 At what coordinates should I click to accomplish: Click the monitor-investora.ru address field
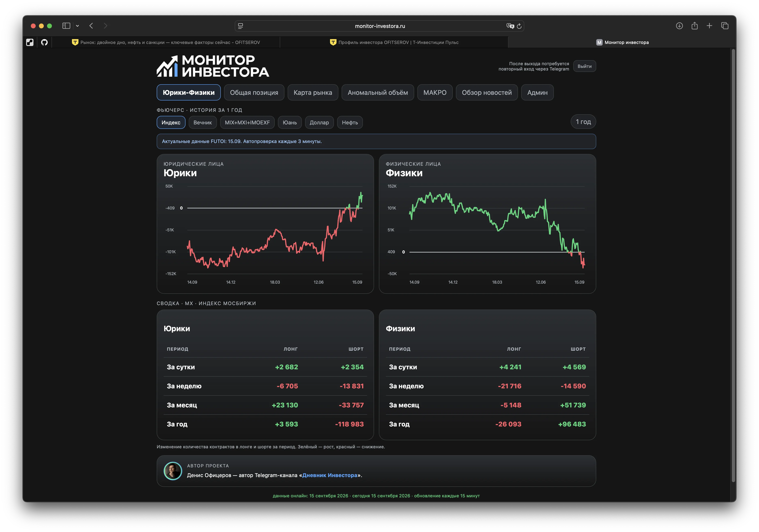coord(379,26)
